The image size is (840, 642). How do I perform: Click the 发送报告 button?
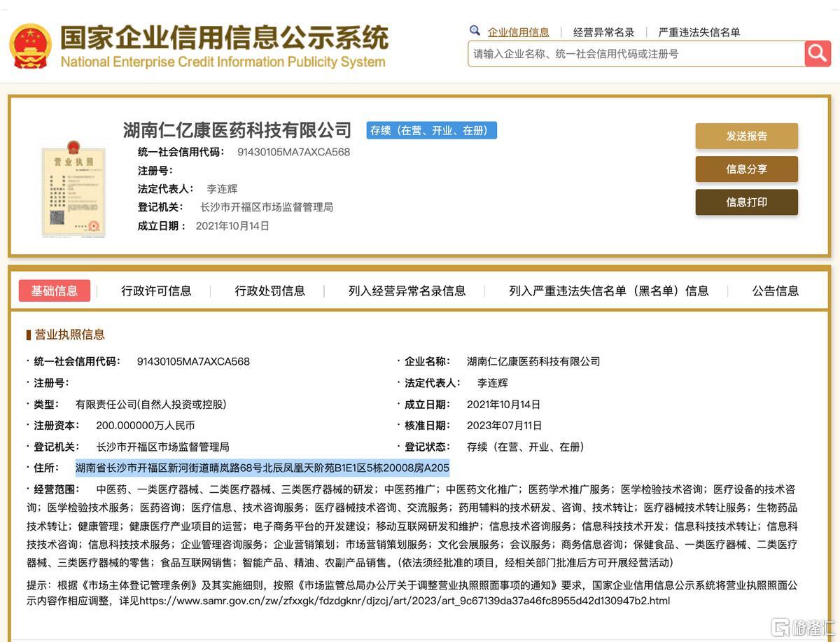746,136
